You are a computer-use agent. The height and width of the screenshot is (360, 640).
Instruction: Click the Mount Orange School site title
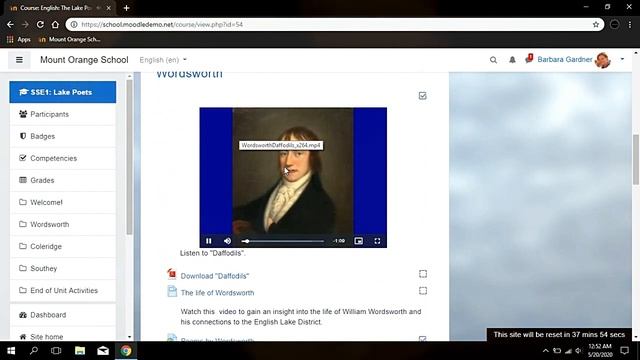(84, 60)
